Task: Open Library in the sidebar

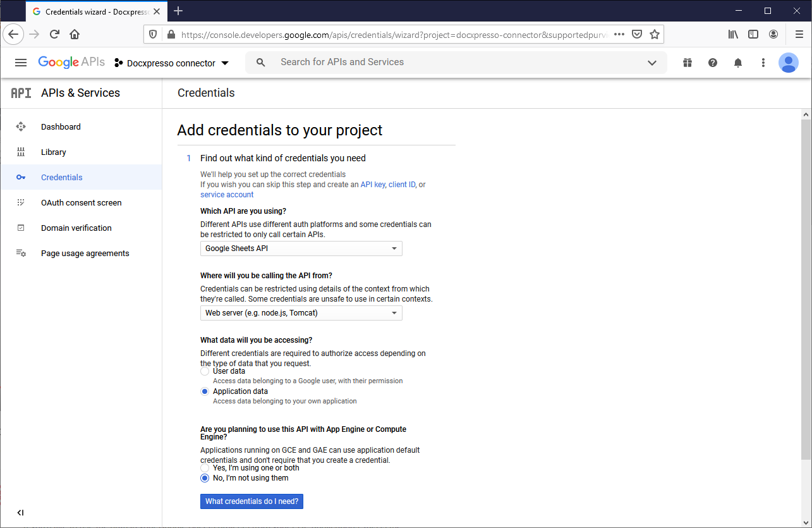Action: [81, 152]
